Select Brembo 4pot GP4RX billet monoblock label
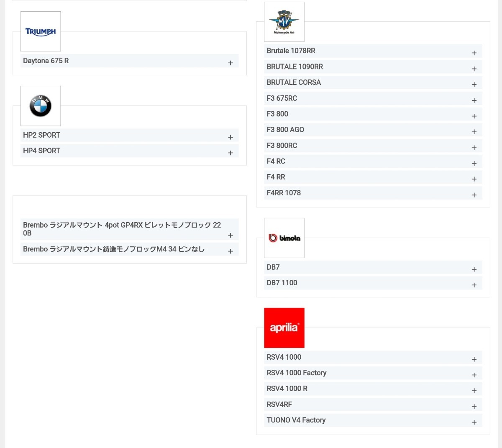The image size is (502, 448). tap(122, 229)
